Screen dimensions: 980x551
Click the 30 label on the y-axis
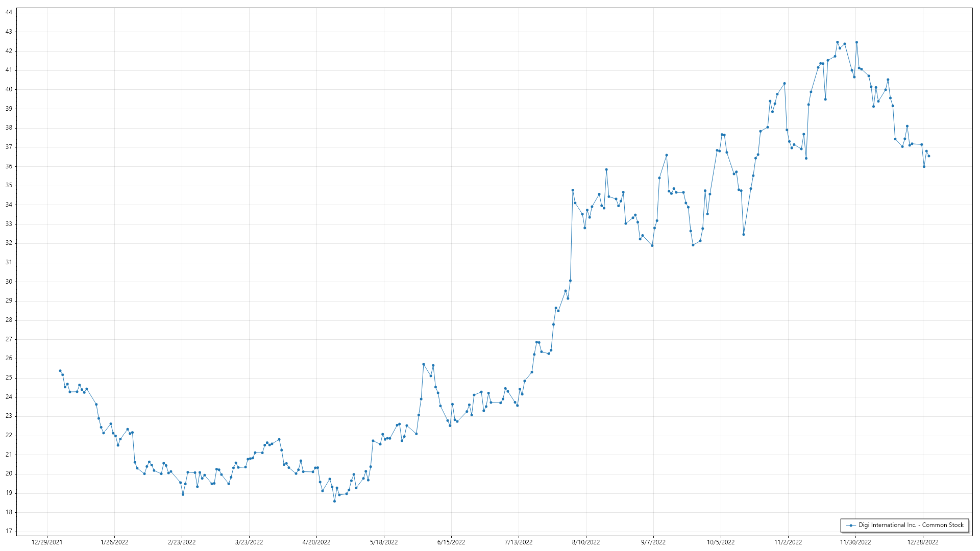click(9, 282)
